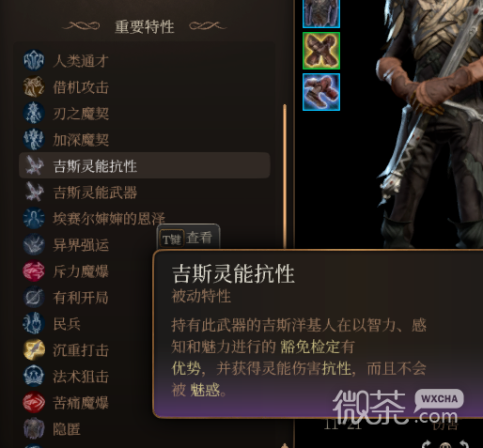The image size is (483, 448).
Task: Click the 法术狙击 trait icon
Action: pos(34,376)
